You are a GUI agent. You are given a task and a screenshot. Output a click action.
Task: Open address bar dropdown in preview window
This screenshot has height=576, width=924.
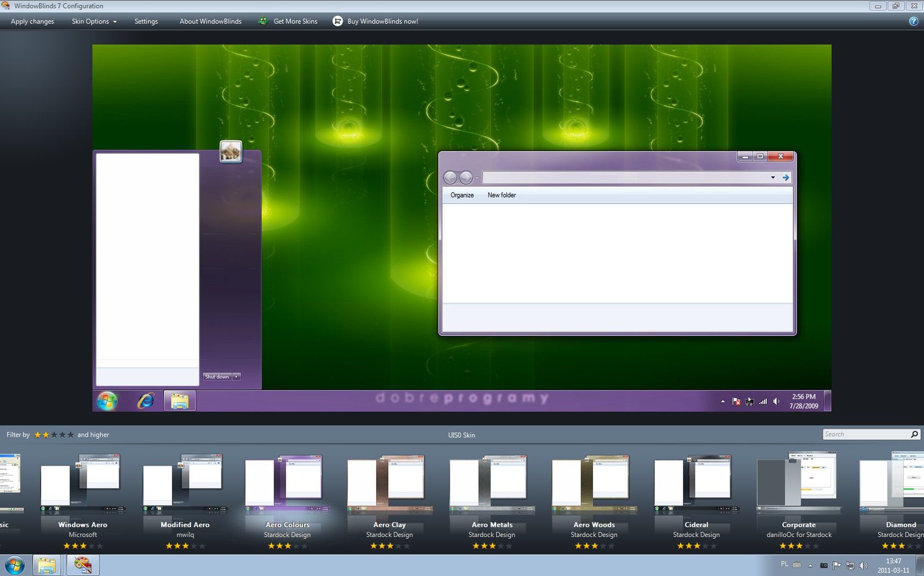[773, 178]
